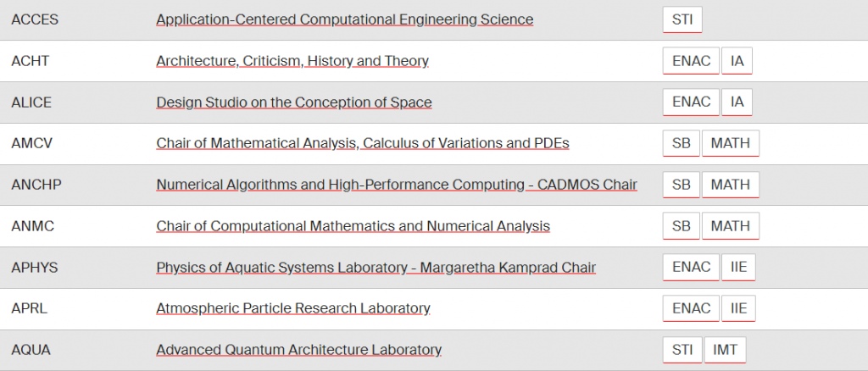Viewport: 868px width, 371px height.
Task: Click the IMT tag in AQUA row
Action: point(725,350)
